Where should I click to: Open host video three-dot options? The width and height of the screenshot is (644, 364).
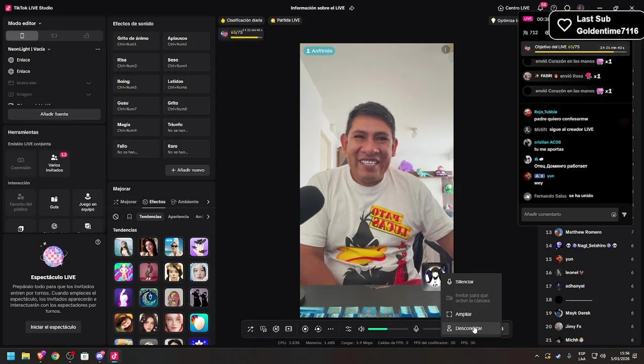tap(445, 50)
